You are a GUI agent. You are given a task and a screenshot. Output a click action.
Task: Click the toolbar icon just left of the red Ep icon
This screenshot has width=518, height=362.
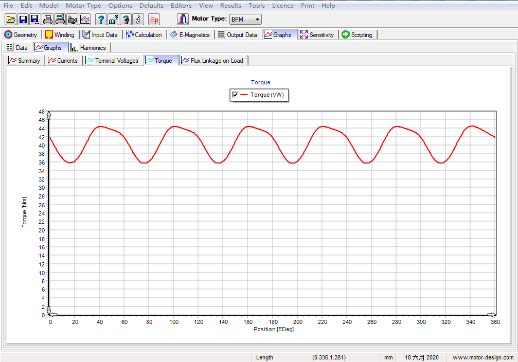[x=138, y=19]
